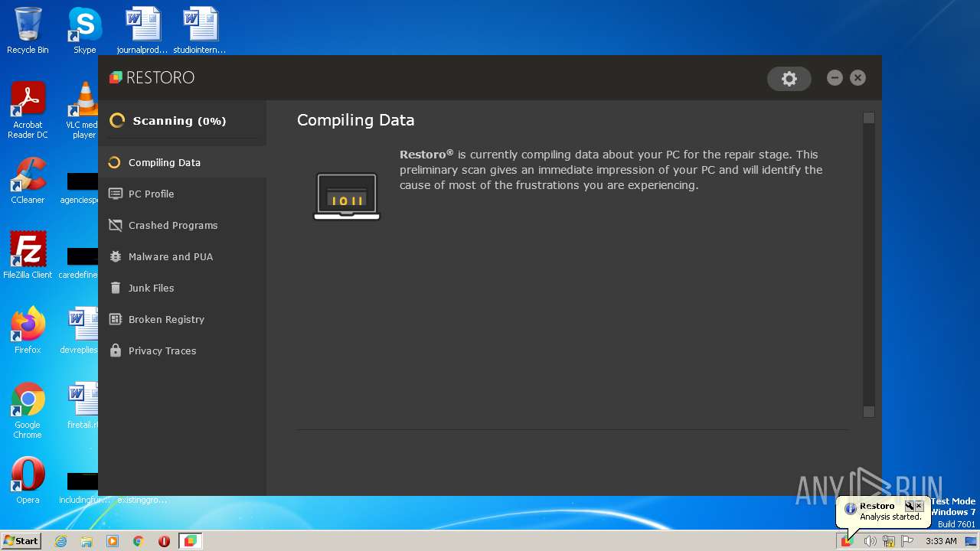The height and width of the screenshot is (551, 980).
Task: Click the Broken Registry grid icon
Action: 116,319
